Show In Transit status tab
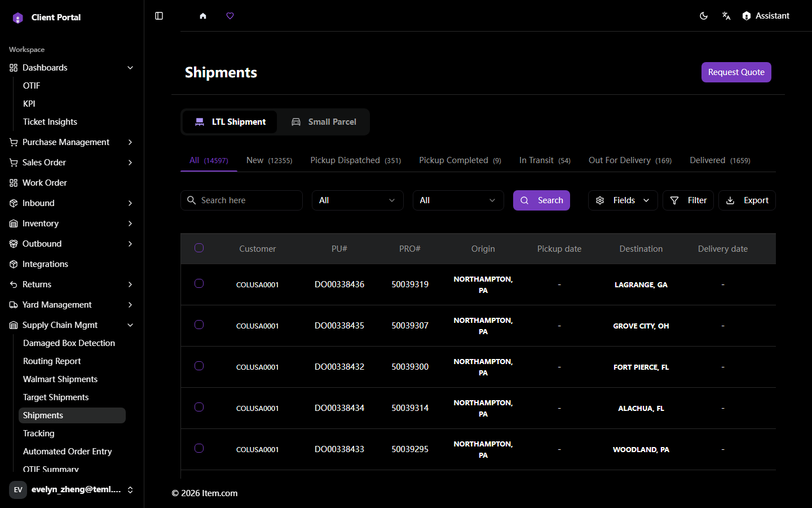Image resolution: width=812 pixels, height=508 pixels. (545, 160)
